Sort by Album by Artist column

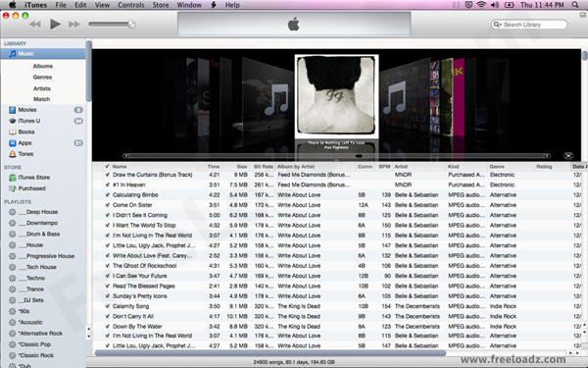(315, 167)
